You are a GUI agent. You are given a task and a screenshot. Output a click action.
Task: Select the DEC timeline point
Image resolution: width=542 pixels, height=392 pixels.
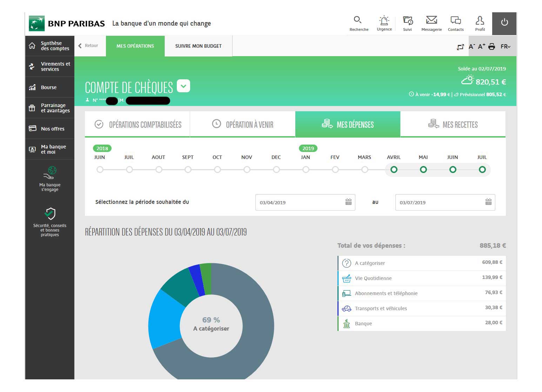276,170
